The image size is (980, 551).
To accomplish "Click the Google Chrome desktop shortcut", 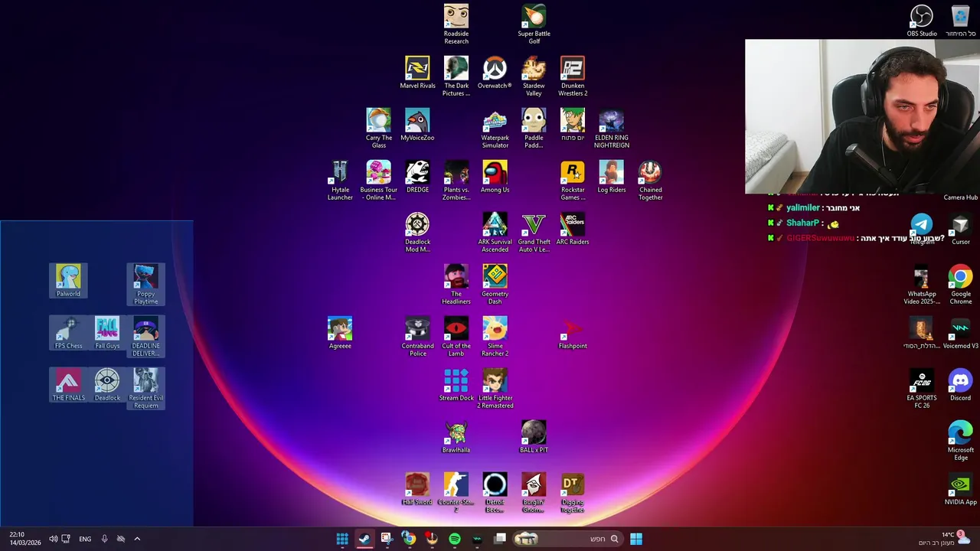I will pos(960,285).
